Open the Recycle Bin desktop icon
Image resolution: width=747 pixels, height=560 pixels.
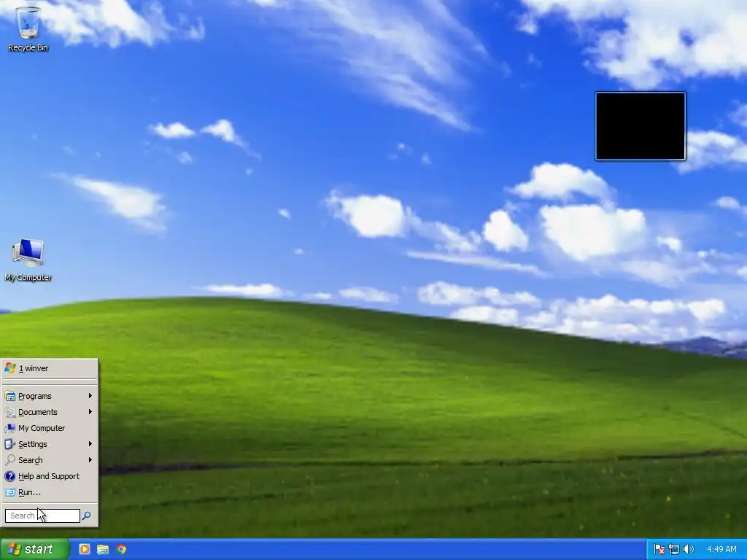(28, 28)
